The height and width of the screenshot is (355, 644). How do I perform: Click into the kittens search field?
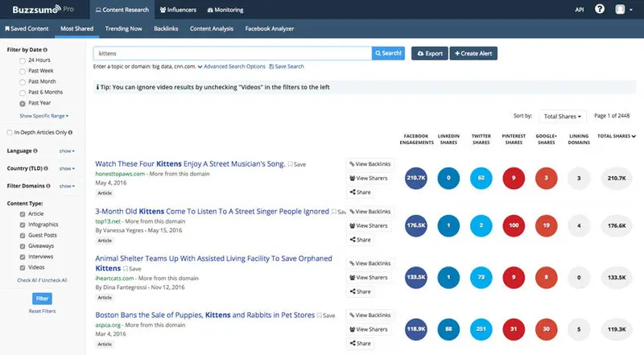coord(233,53)
